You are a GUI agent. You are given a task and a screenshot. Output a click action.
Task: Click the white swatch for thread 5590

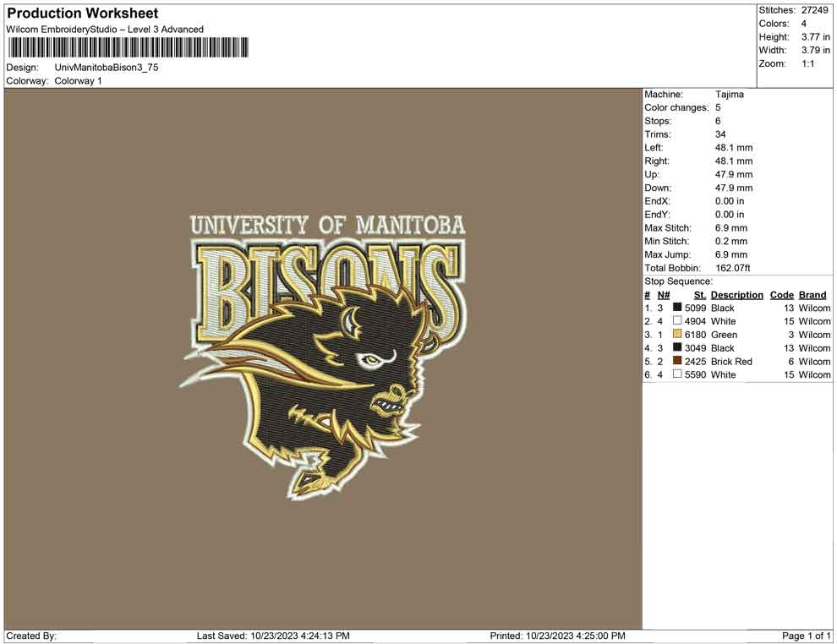coord(677,374)
